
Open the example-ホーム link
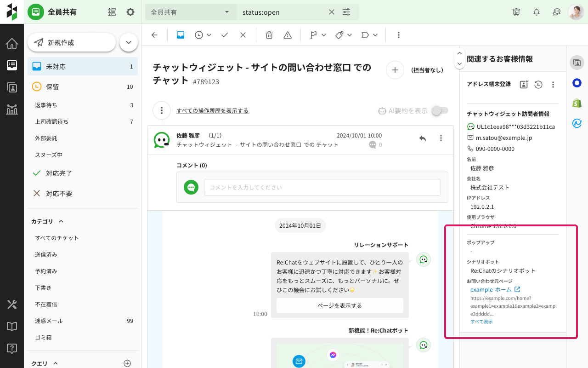pos(491,289)
